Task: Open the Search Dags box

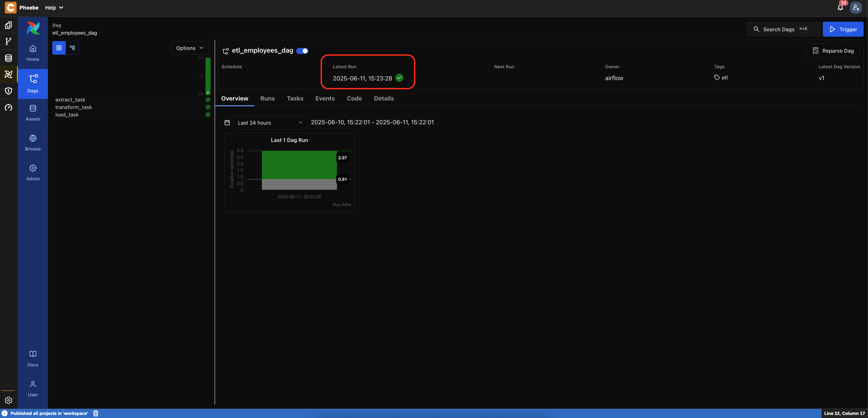Action: point(783,29)
